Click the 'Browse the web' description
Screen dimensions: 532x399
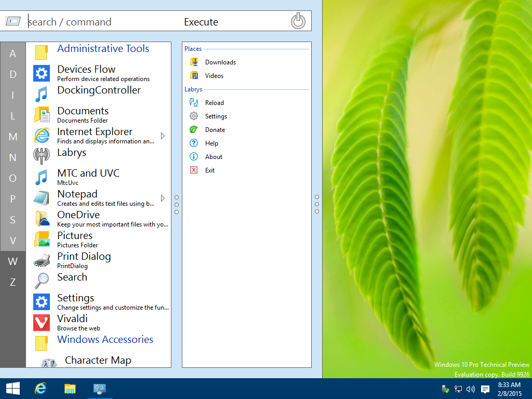[x=78, y=328]
